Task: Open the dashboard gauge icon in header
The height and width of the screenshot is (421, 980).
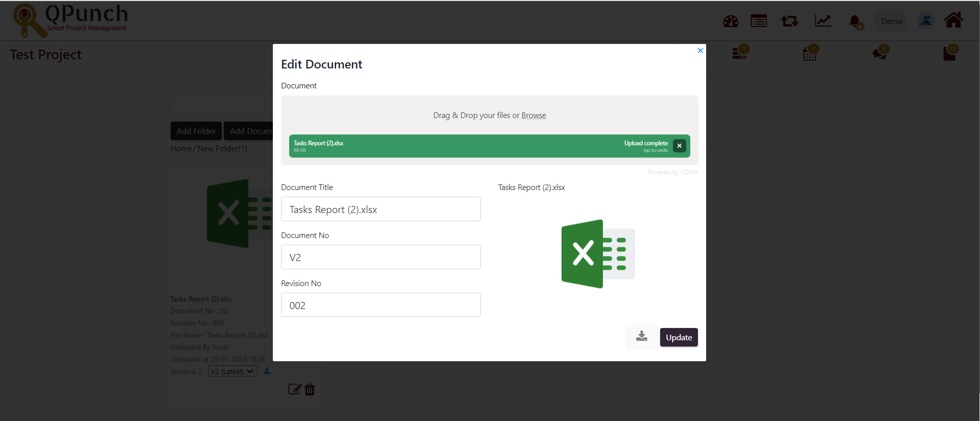Action: click(731, 21)
